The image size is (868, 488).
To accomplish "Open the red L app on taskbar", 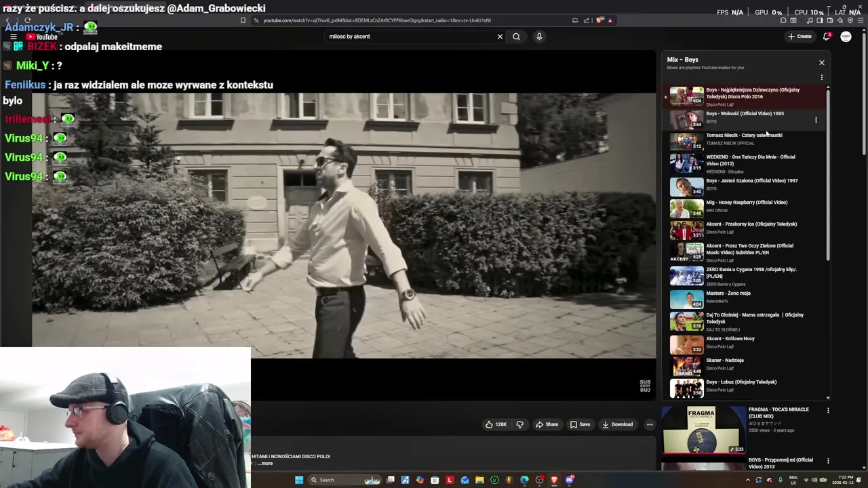I will (450, 480).
